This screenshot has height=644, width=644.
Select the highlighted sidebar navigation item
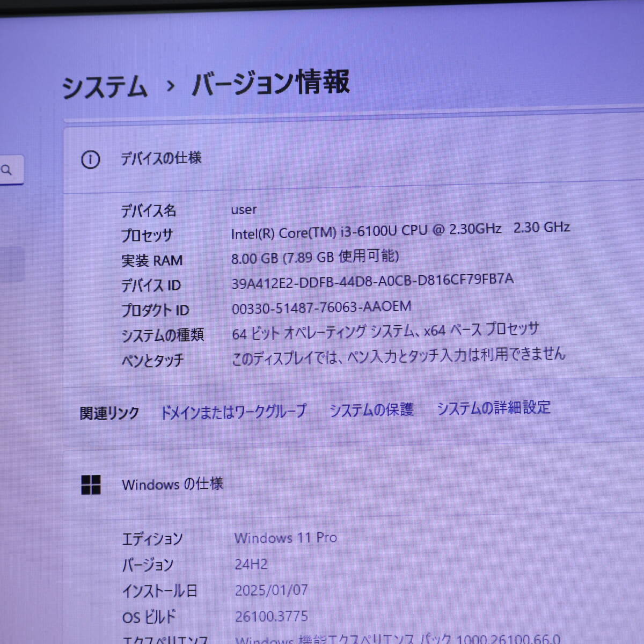tap(11, 264)
